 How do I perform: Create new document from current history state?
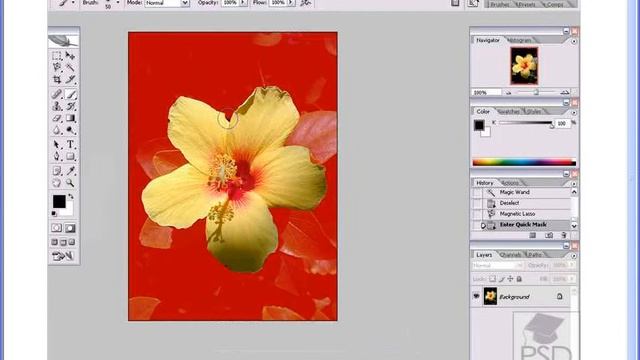[533, 236]
